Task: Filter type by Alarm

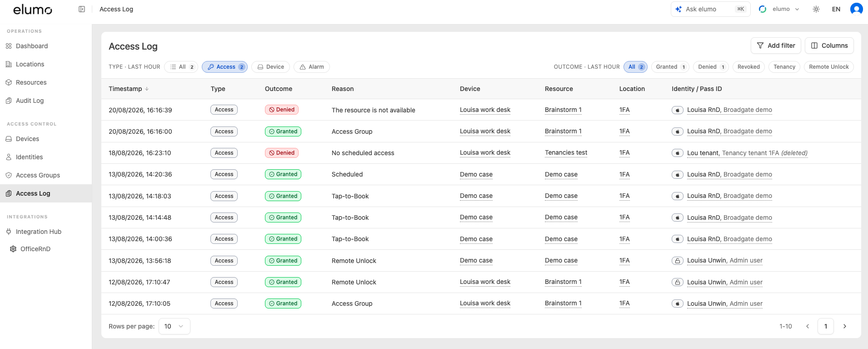Action: pos(312,67)
